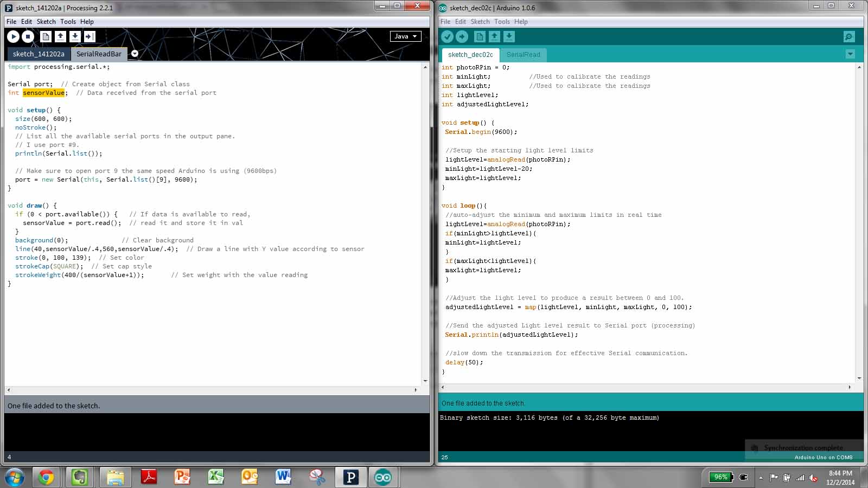Open the Java mode dropdown
Image resolution: width=868 pixels, height=488 pixels.
(405, 36)
